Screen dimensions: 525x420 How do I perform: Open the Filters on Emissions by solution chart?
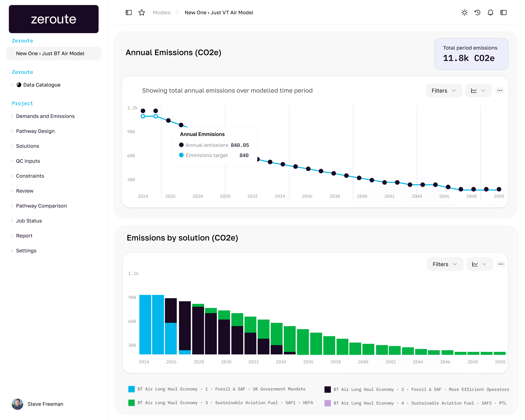(445, 264)
